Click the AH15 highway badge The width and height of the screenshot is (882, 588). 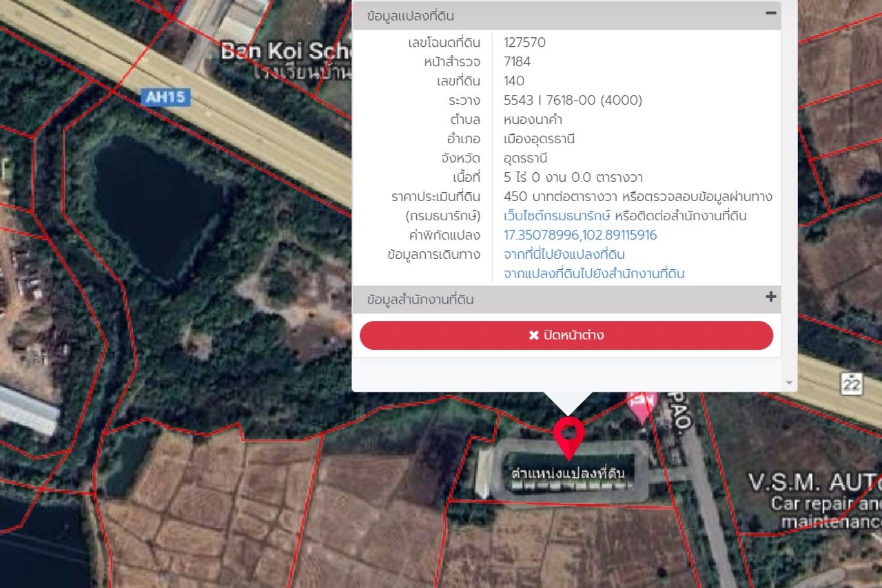(x=166, y=97)
